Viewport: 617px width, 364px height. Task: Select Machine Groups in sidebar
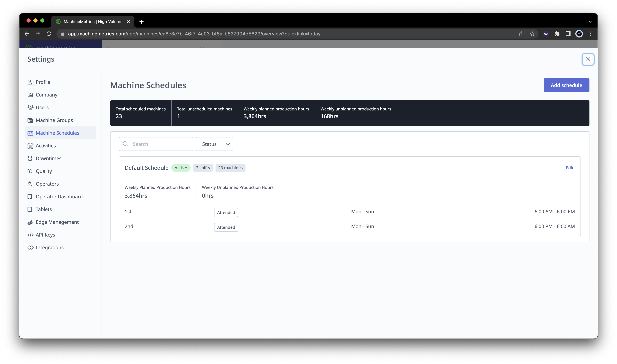(60, 120)
